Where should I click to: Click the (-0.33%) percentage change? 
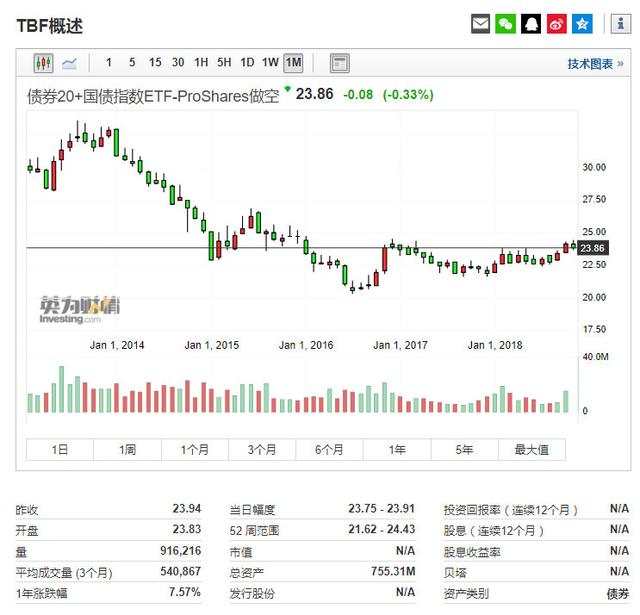click(x=408, y=95)
